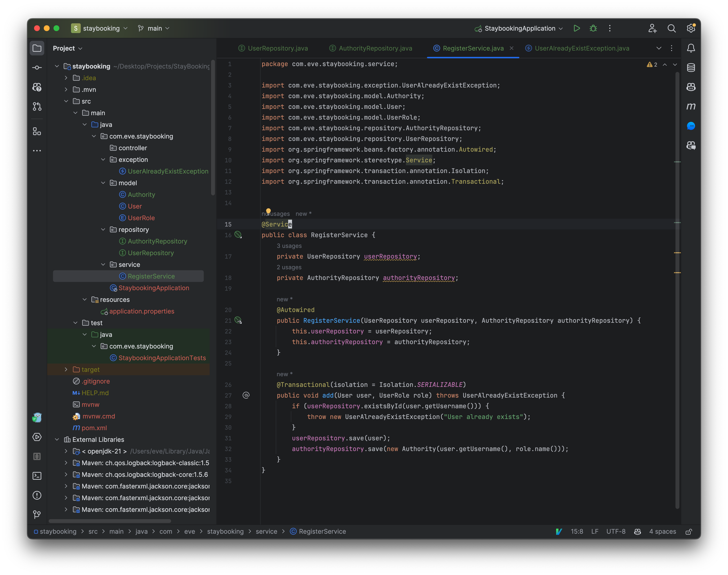Open the Maven tool window
The width and height of the screenshot is (728, 575).
pyautogui.click(x=691, y=106)
